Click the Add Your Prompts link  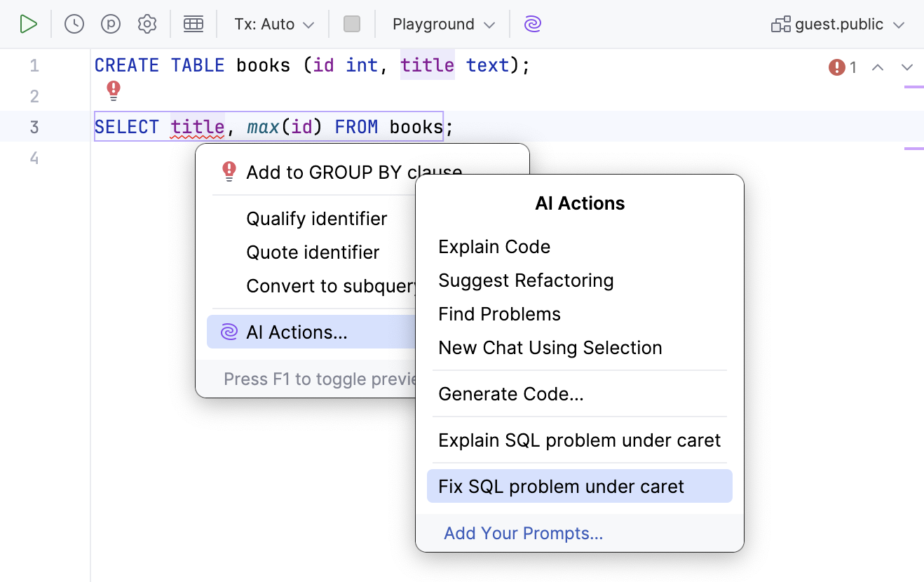click(523, 533)
